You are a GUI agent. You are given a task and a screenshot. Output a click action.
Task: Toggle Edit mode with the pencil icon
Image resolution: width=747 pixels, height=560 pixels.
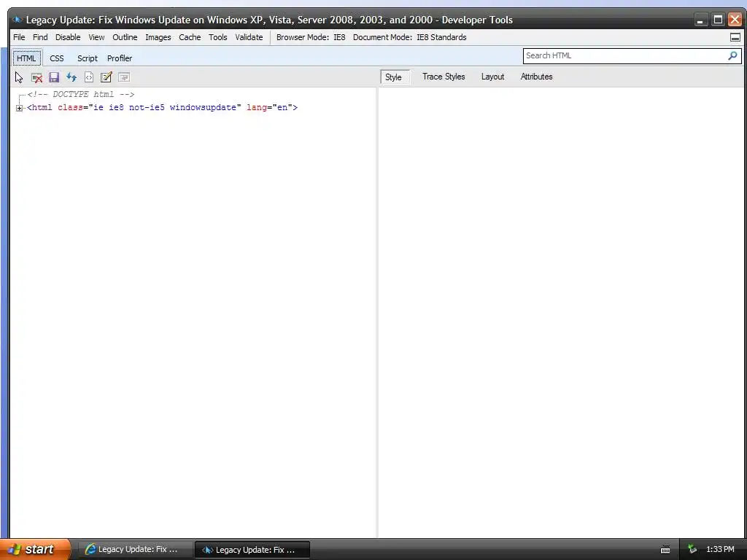tap(107, 77)
